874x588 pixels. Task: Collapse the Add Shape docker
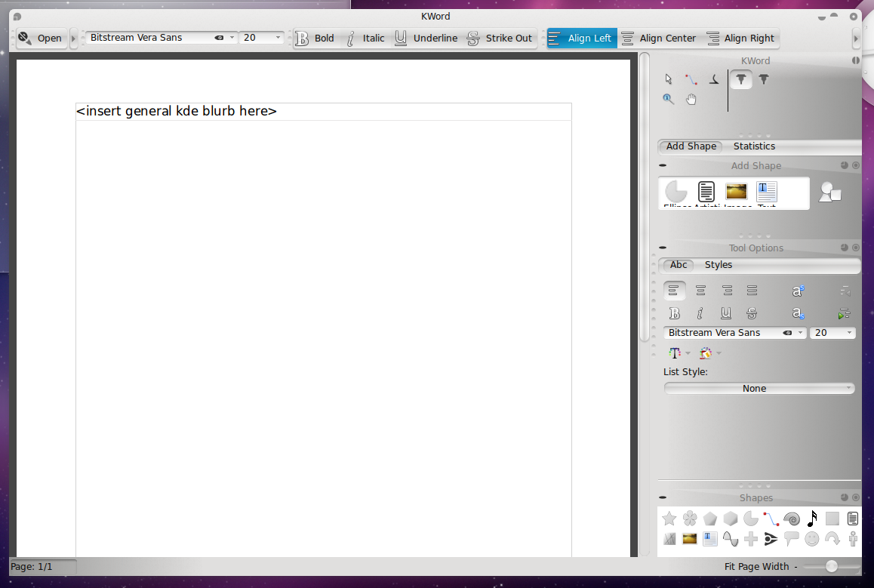pyautogui.click(x=663, y=165)
